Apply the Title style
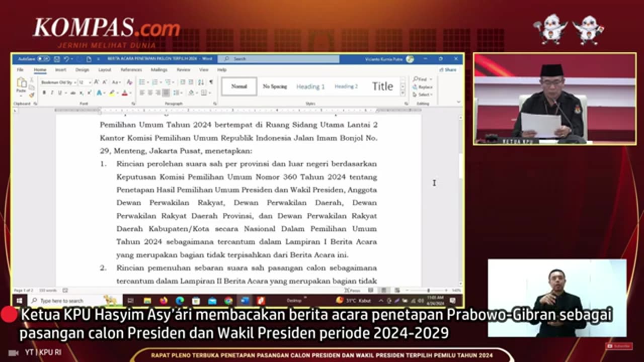This screenshot has width=644, height=362. click(x=382, y=86)
